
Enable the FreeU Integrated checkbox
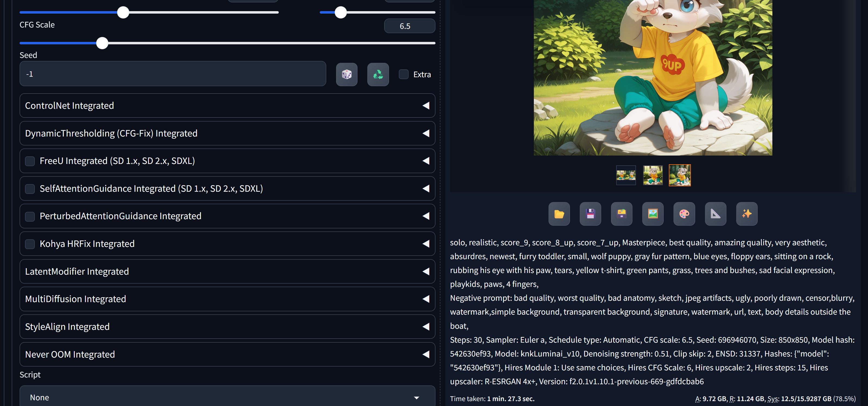coord(30,161)
